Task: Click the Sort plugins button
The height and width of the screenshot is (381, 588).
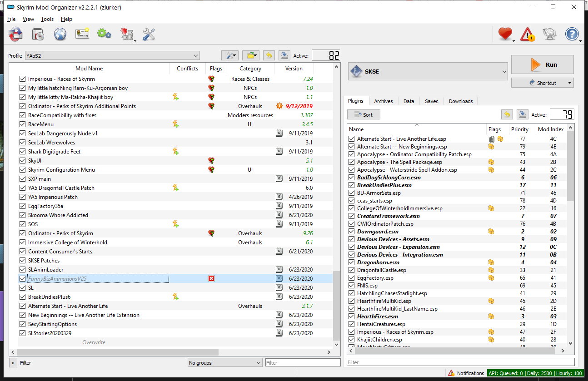Action: (x=364, y=114)
